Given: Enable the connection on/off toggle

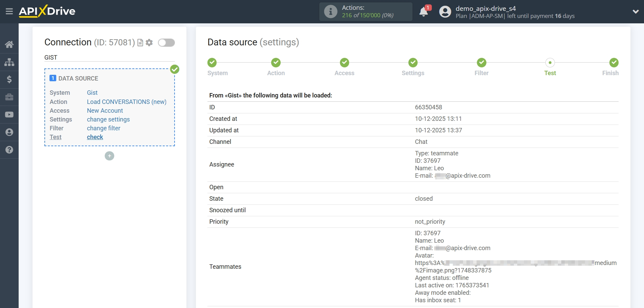Looking at the screenshot, I should [166, 43].
